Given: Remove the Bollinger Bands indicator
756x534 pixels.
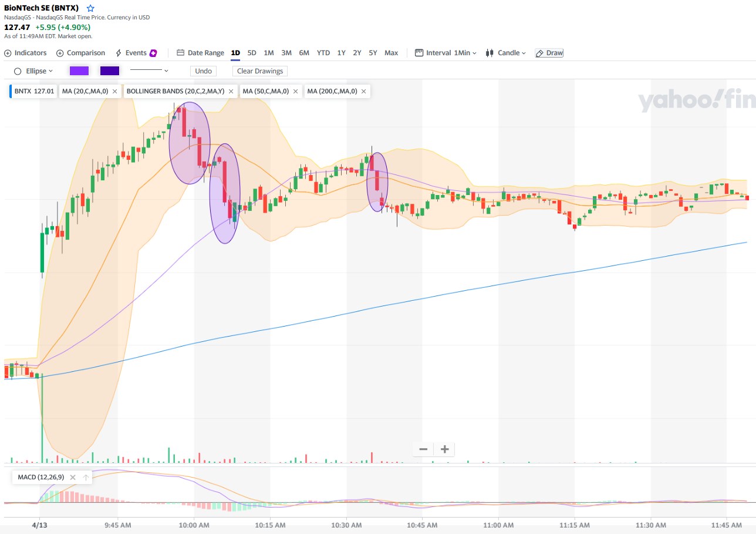Looking at the screenshot, I should click(232, 91).
